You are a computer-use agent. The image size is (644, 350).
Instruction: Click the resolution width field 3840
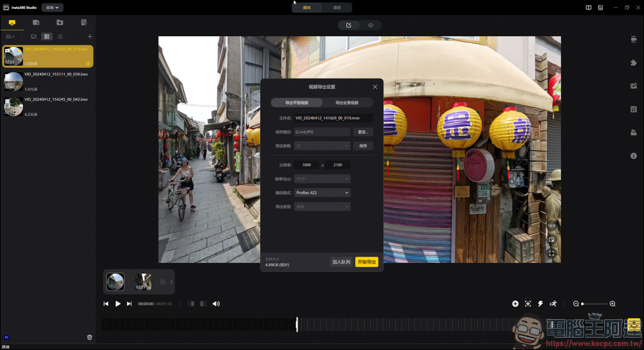coord(307,165)
